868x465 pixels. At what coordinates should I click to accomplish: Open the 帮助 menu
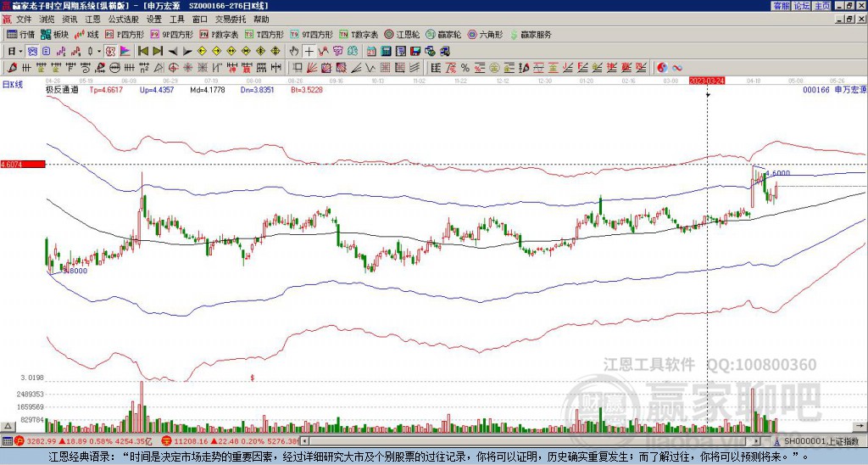click(261, 20)
